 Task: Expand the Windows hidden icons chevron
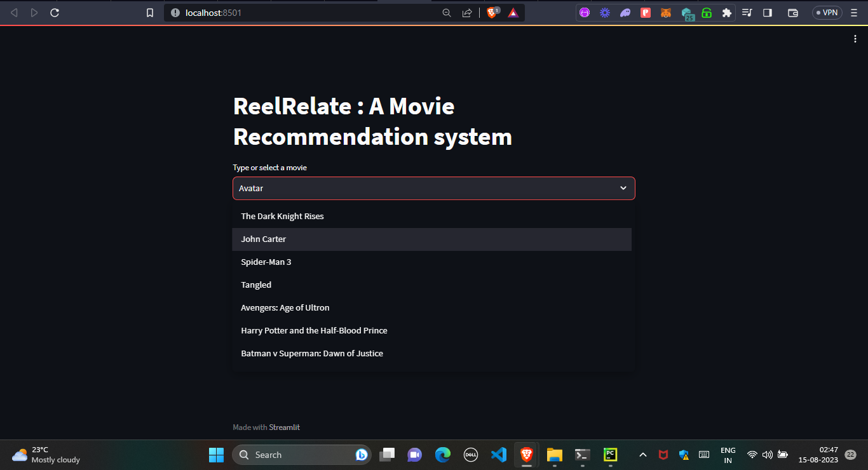click(x=642, y=454)
